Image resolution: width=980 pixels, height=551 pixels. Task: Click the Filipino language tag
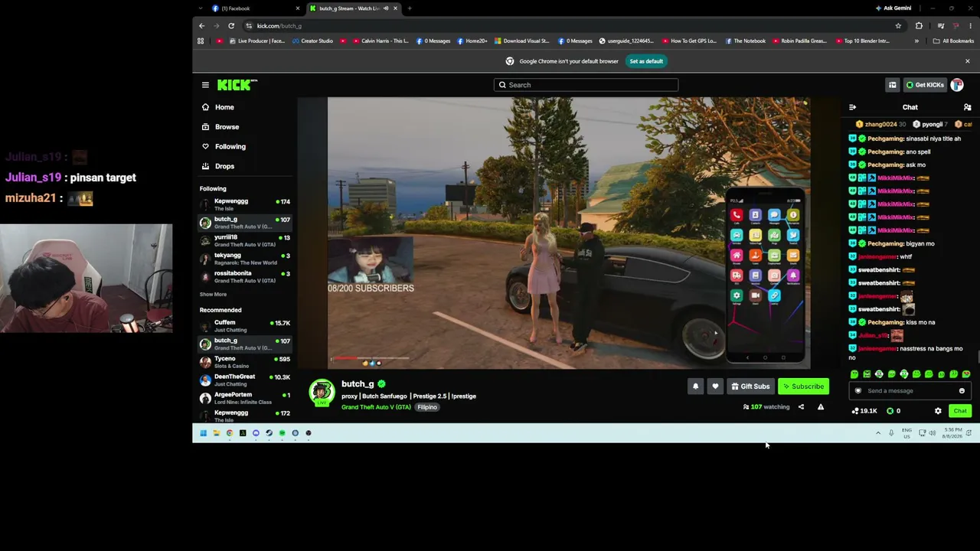pyautogui.click(x=427, y=407)
